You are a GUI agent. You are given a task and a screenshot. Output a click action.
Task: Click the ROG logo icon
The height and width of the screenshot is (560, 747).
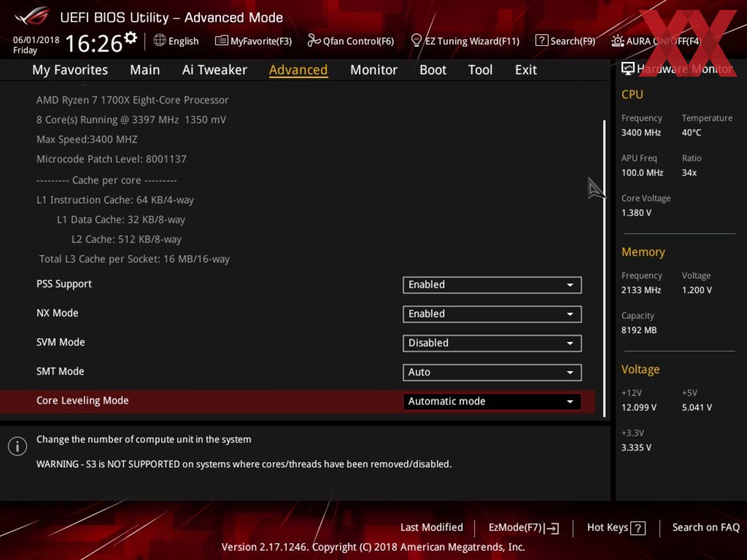(x=31, y=16)
